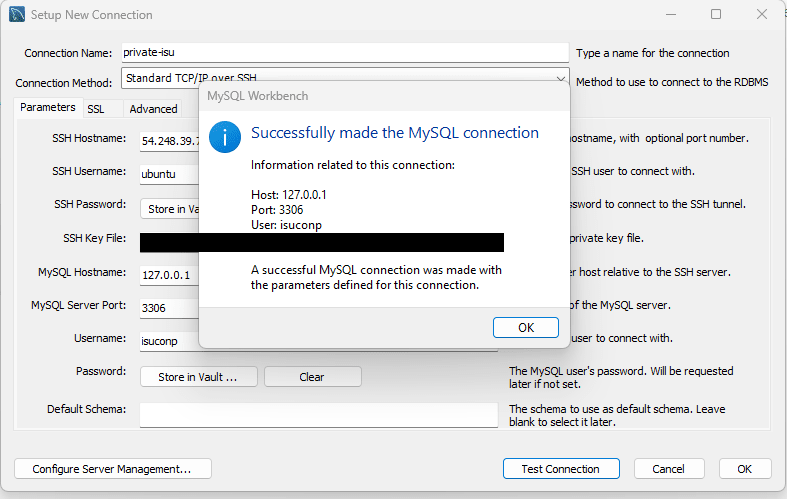The height and width of the screenshot is (499, 787).
Task: Click OK in the MySQL Workbench dialog
Action: tap(526, 328)
